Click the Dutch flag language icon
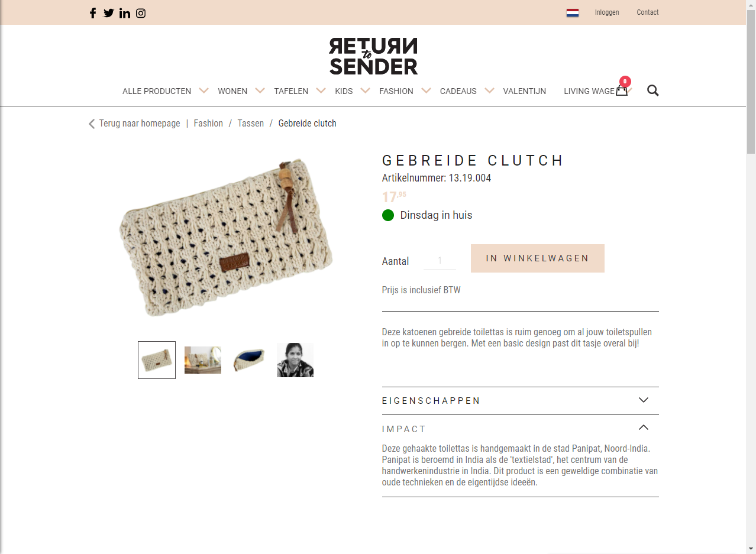Viewport: 756px width, 554px height. [x=572, y=12]
